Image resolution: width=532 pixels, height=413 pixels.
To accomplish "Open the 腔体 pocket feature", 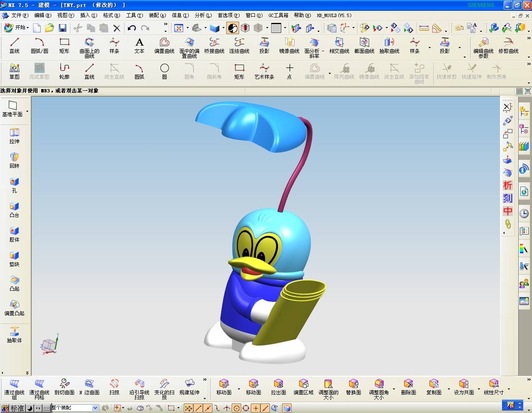I will pos(14,234).
